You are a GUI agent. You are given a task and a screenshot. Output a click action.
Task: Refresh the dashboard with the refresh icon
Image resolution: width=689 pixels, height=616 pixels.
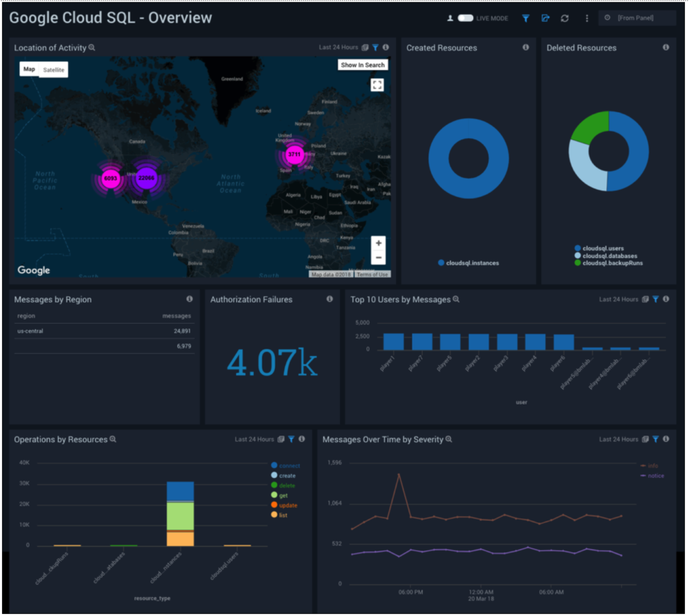[x=565, y=18]
